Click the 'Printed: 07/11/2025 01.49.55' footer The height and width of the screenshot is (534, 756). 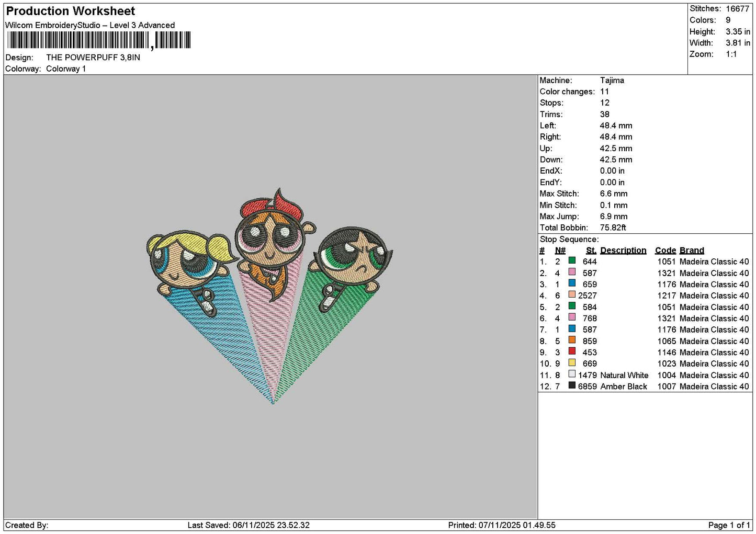coord(502,525)
